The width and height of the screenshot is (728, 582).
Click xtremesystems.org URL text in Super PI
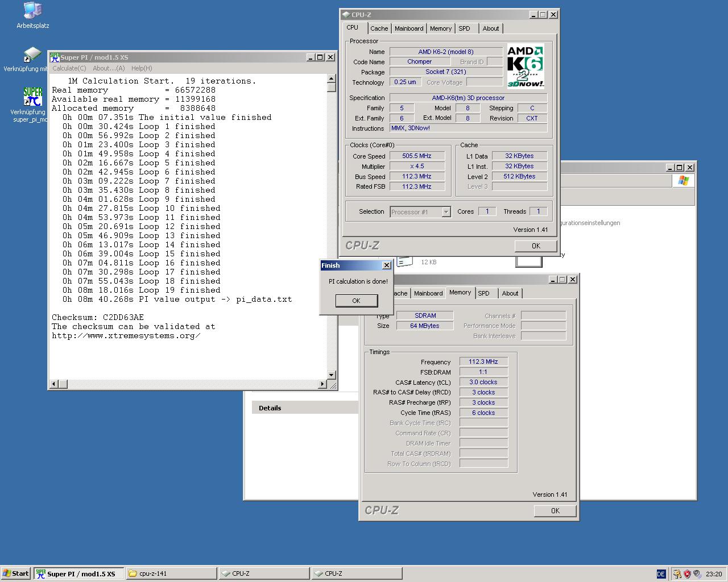click(x=126, y=335)
